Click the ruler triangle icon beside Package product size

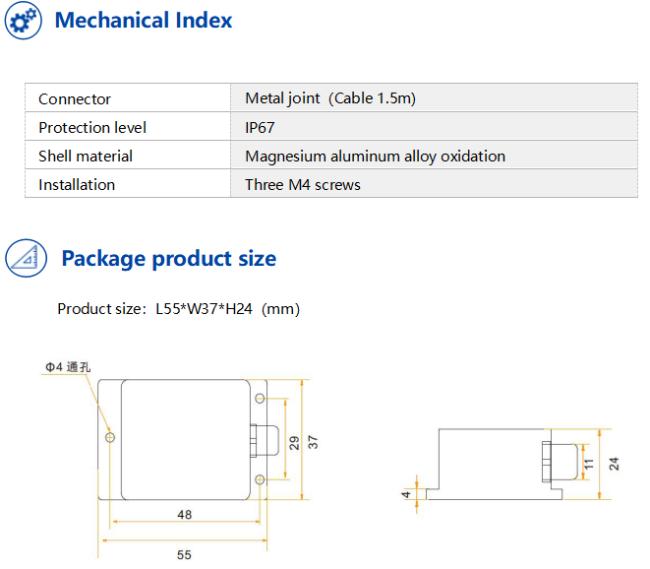point(24,259)
